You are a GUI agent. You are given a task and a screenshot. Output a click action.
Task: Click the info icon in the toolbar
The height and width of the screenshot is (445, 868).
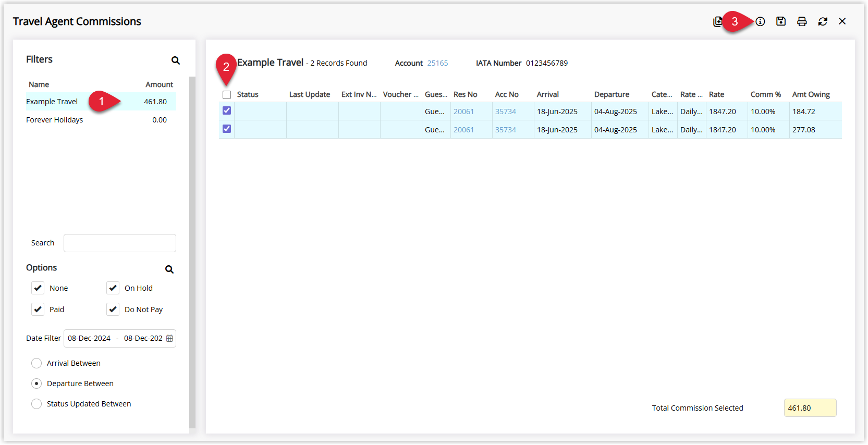tap(760, 21)
